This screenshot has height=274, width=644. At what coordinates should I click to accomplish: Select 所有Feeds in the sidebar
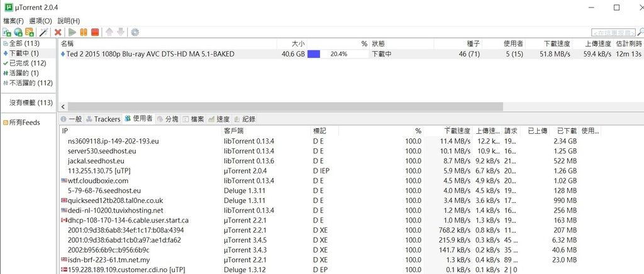[25, 123]
